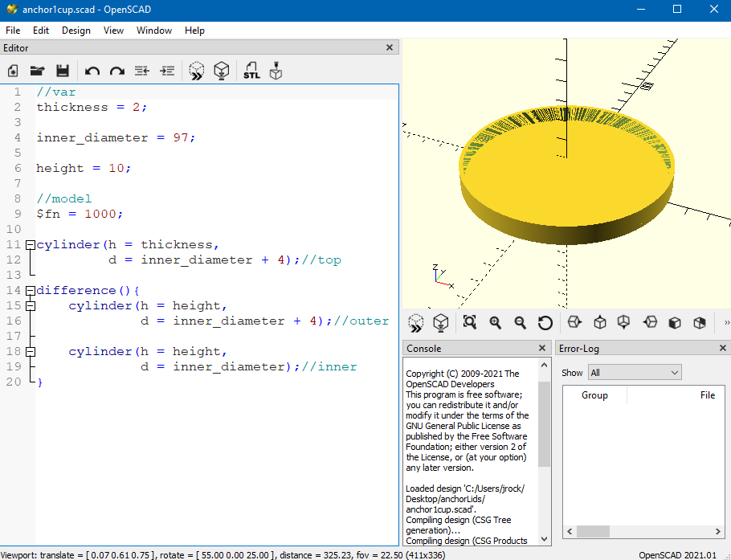The width and height of the screenshot is (731, 560).
Task: Render the model from the viewer toolbar
Action: 441,322
